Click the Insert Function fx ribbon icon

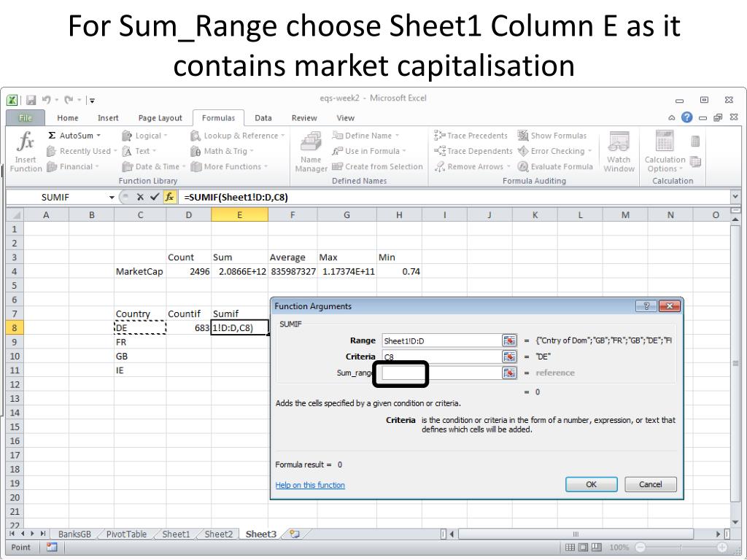pyautogui.click(x=26, y=141)
